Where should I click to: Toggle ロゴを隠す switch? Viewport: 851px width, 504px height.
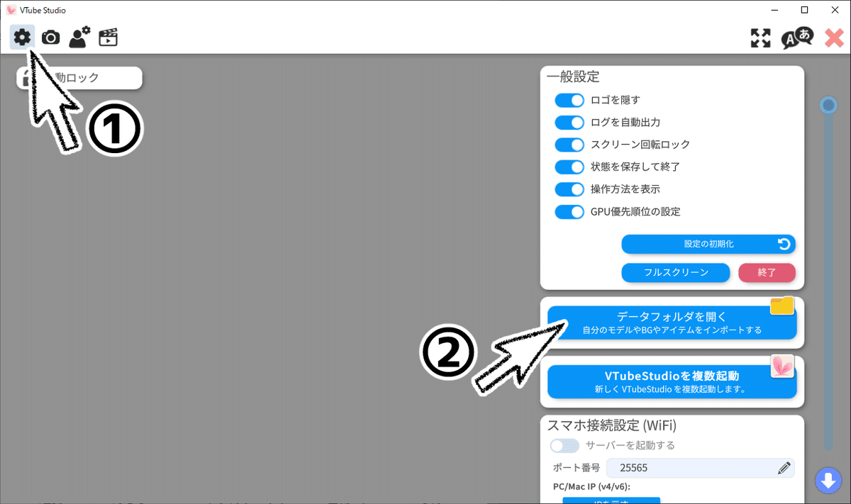(x=569, y=100)
